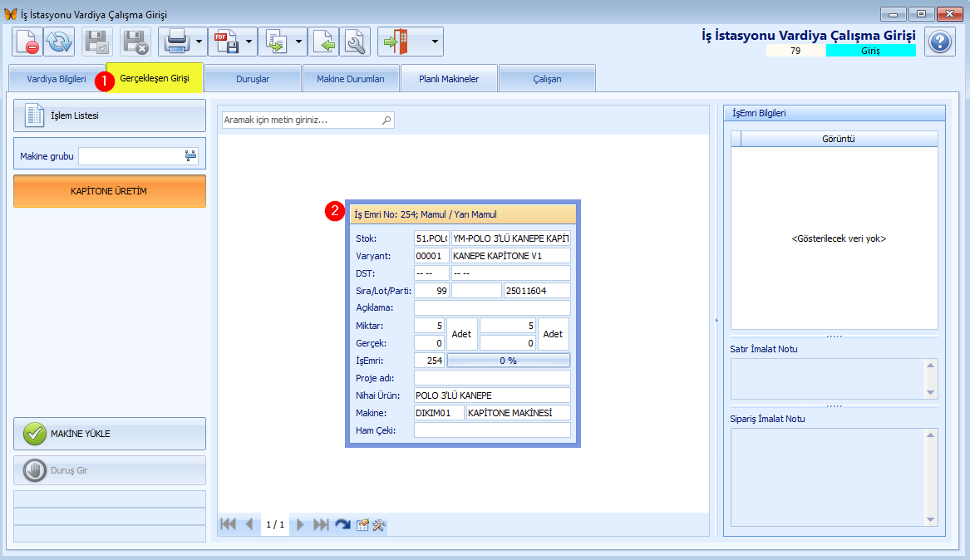Open the Çalışan tab
This screenshot has height=560, width=970.
[548, 79]
